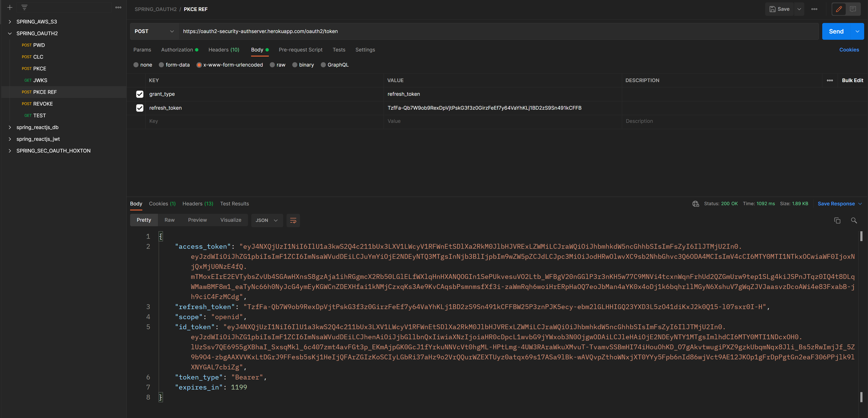Search response with magnifier icon
The image size is (868, 418).
coord(854,220)
